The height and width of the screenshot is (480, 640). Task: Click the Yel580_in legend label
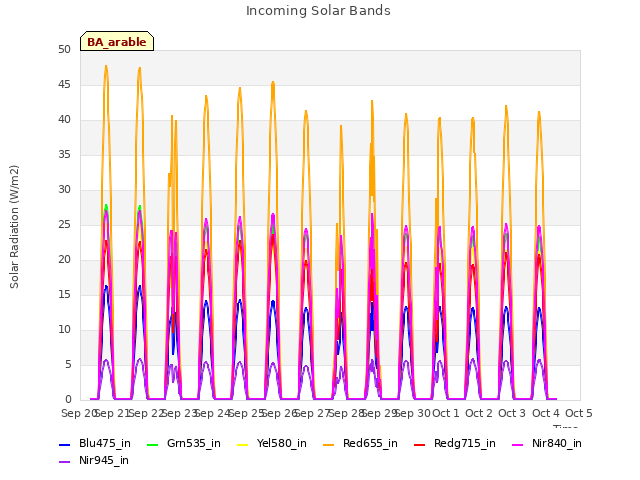coord(282,444)
